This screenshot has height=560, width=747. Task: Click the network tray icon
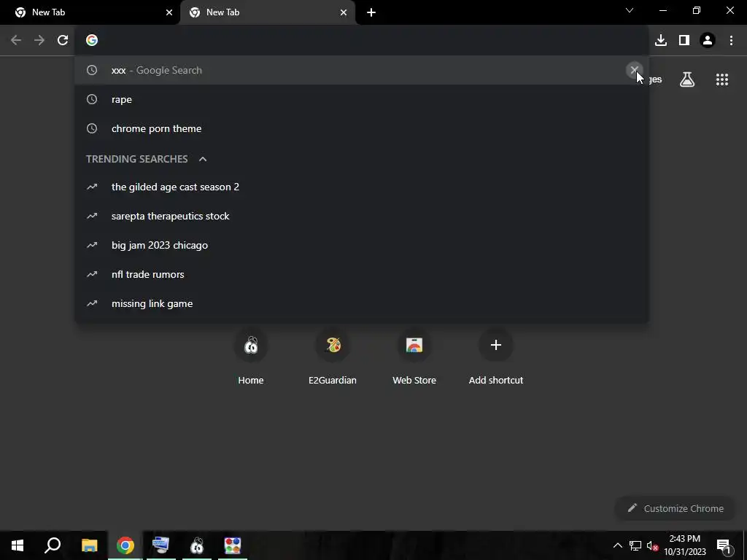click(635, 545)
